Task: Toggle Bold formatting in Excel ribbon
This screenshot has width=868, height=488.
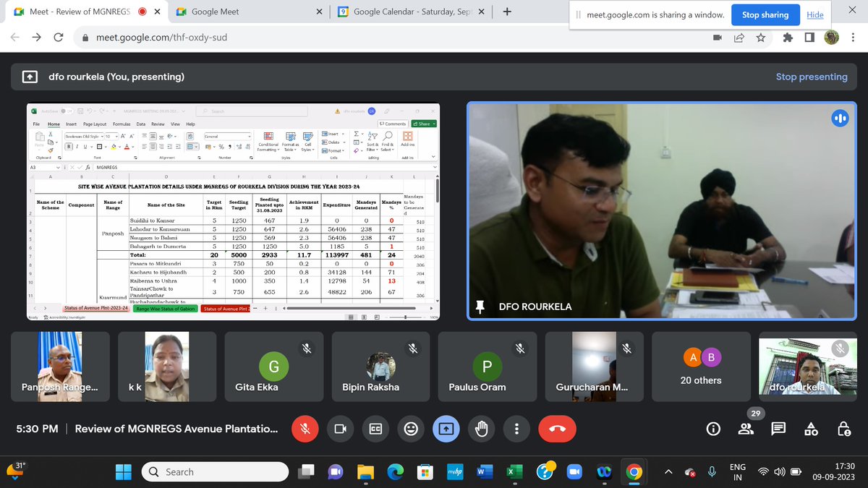Action: (69, 146)
